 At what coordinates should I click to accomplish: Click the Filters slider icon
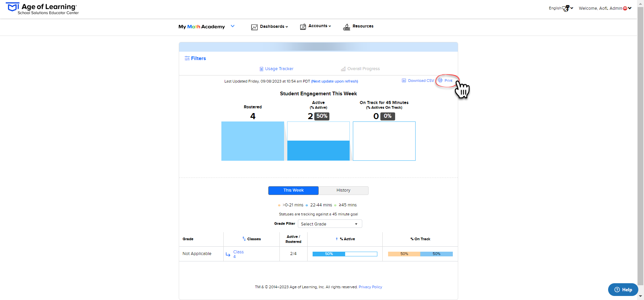point(187,58)
